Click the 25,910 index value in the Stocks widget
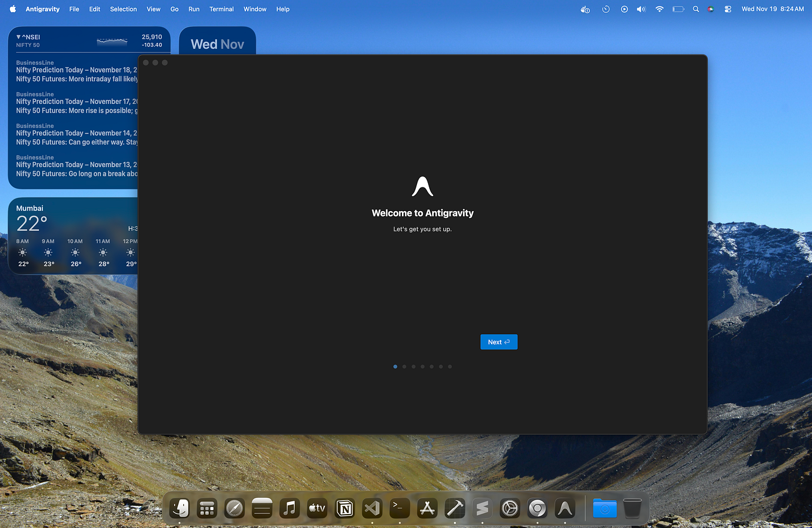Screen dimensions: 812x528 pyautogui.click(x=152, y=37)
